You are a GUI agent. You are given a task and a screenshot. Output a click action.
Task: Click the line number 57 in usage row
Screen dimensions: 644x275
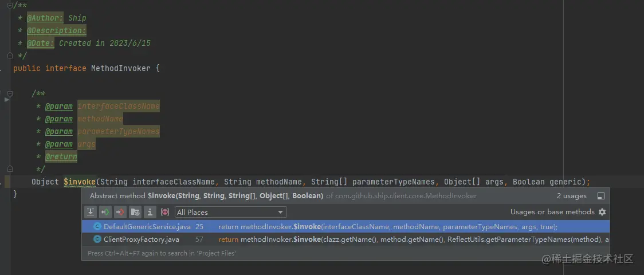pos(199,239)
